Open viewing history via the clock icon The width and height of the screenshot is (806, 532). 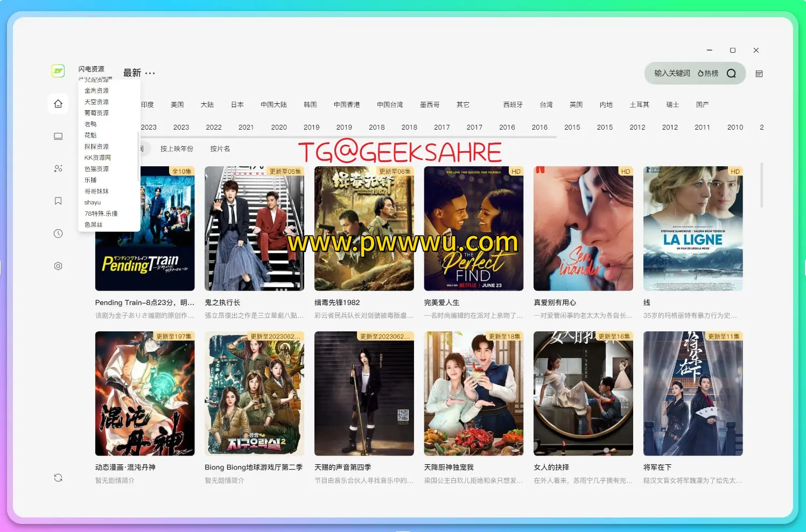coord(58,233)
